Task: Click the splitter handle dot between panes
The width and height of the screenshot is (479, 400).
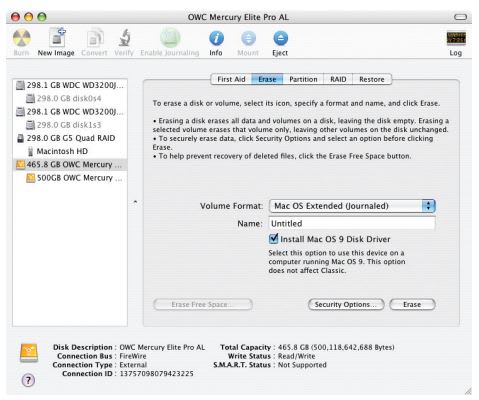Action: (x=135, y=202)
